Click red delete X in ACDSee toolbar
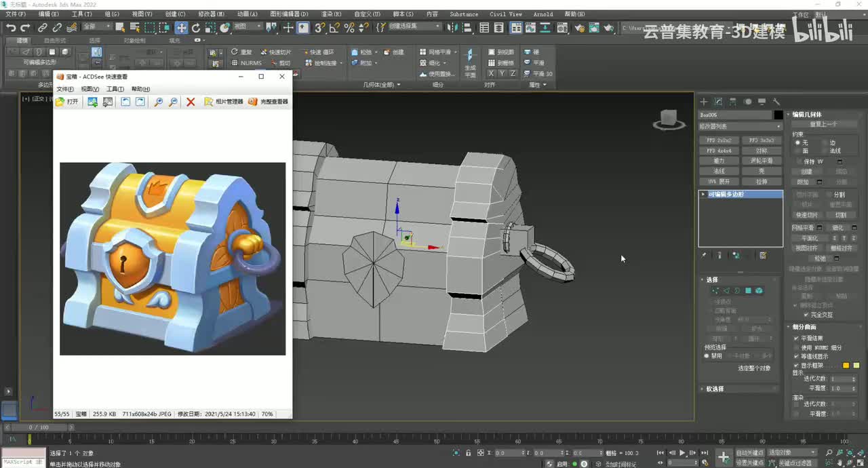This screenshot has width=868, height=468. tap(191, 102)
